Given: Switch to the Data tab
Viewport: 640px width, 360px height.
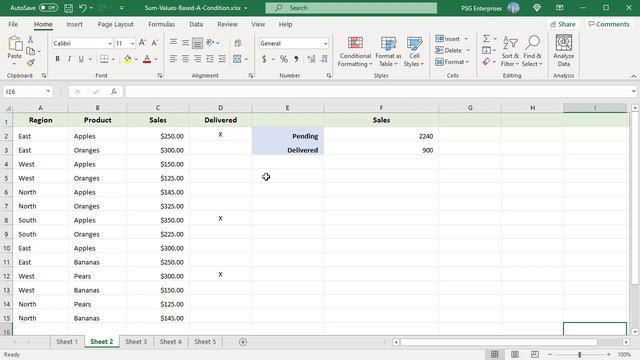Looking at the screenshot, I should 196,24.
